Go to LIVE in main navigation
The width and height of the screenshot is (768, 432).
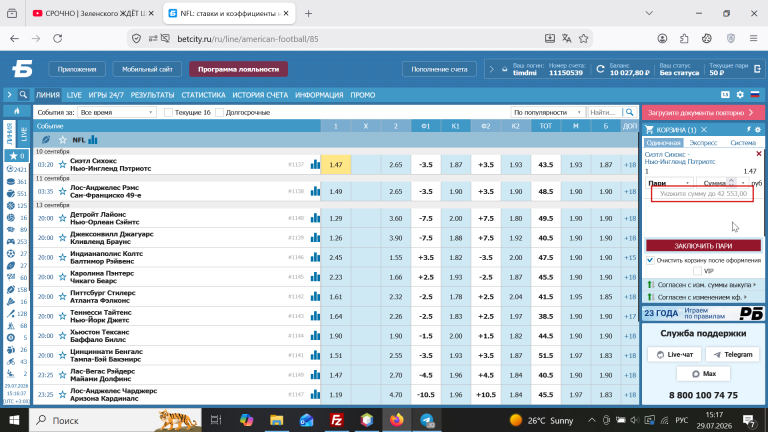click(74, 95)
